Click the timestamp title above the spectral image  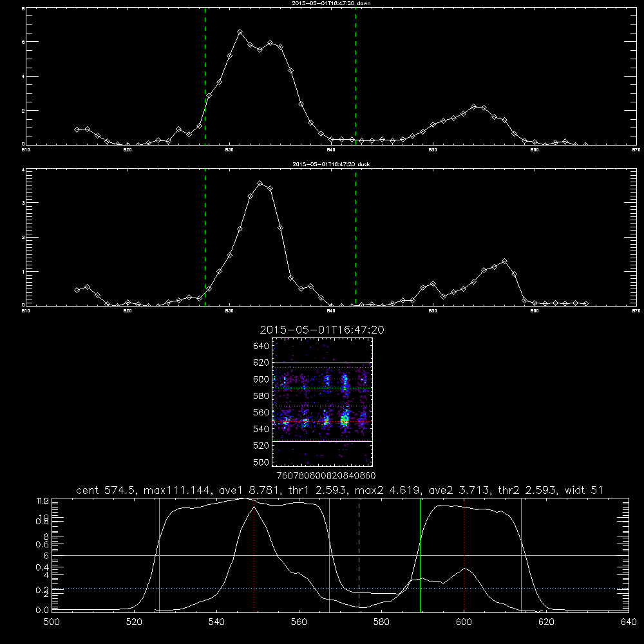pos(322,330)
